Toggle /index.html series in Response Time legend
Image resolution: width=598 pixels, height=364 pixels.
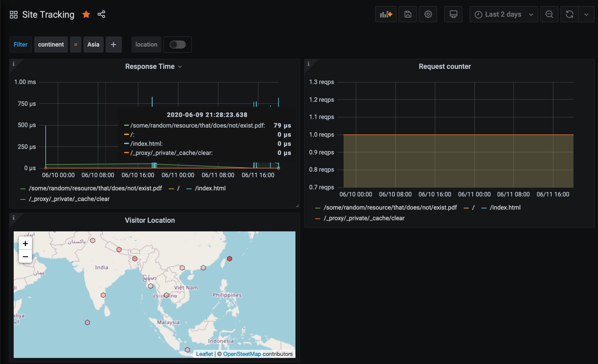point(210,188)
